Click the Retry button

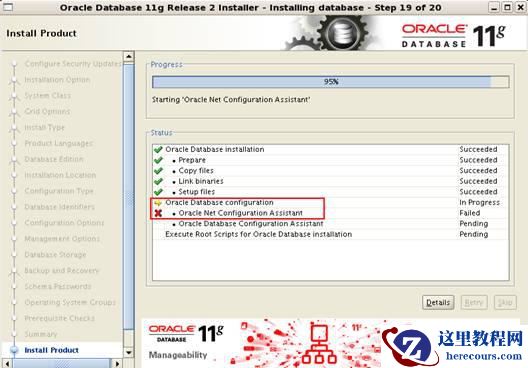(x=474, y=302)
